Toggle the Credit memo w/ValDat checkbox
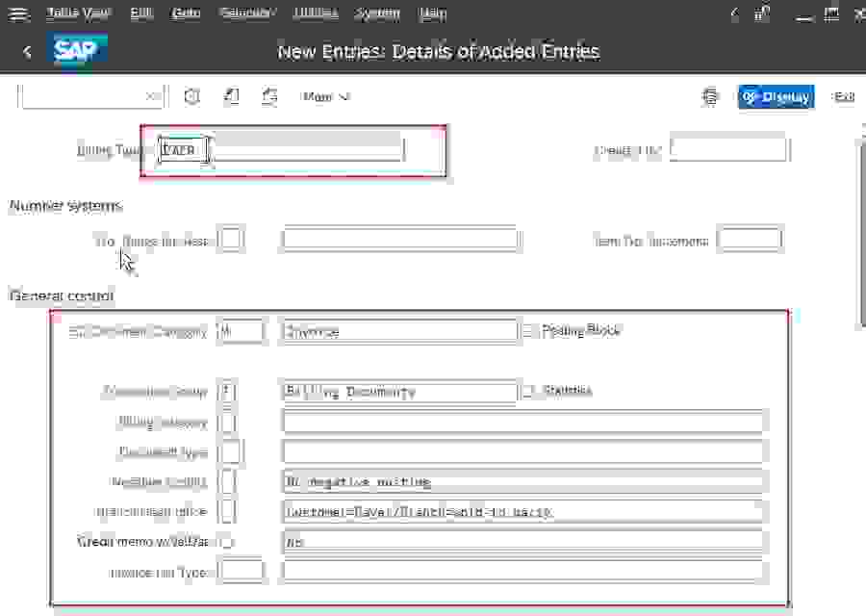The height and width of the screenshot is (616, 866). pos(225,542)
